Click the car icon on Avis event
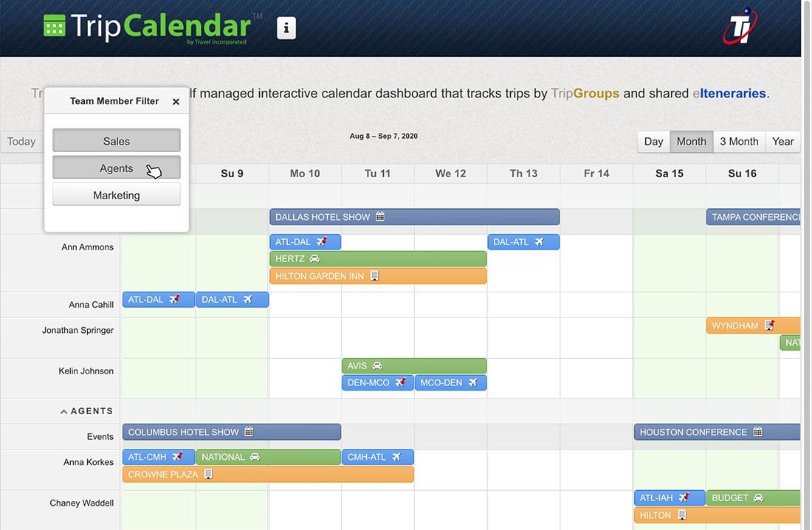The image size is (812, 530). 377,366
